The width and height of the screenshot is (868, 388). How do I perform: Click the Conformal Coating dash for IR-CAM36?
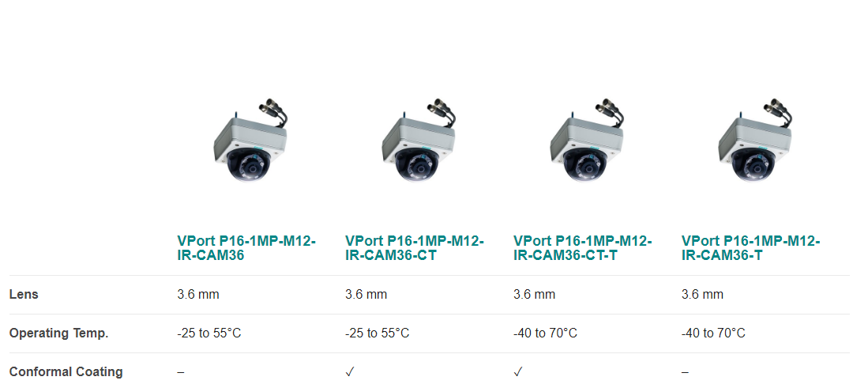click(181, 372)
